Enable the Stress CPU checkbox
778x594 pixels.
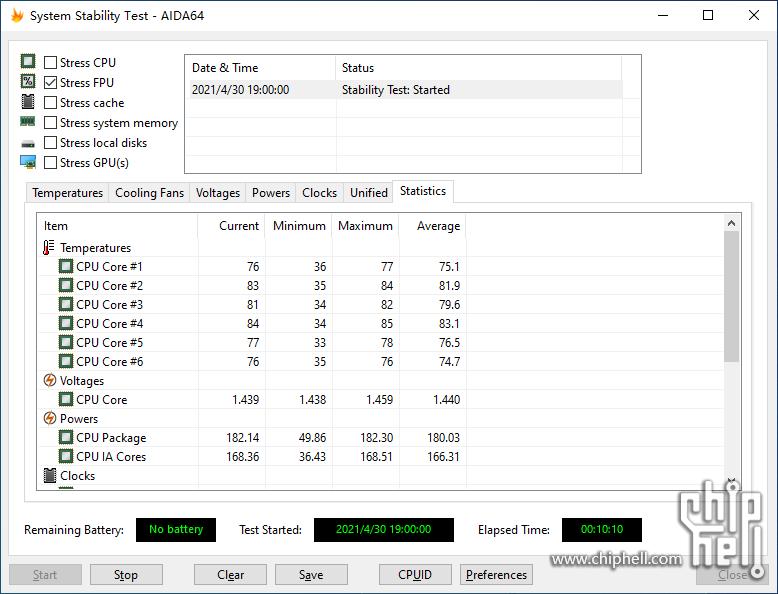[51, 63]
